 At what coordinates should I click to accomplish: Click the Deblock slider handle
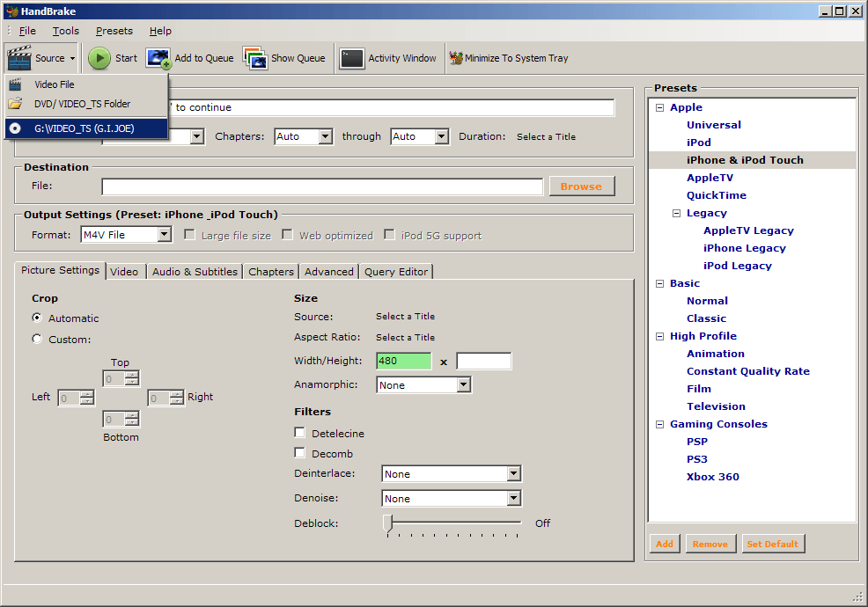point(388,523)
